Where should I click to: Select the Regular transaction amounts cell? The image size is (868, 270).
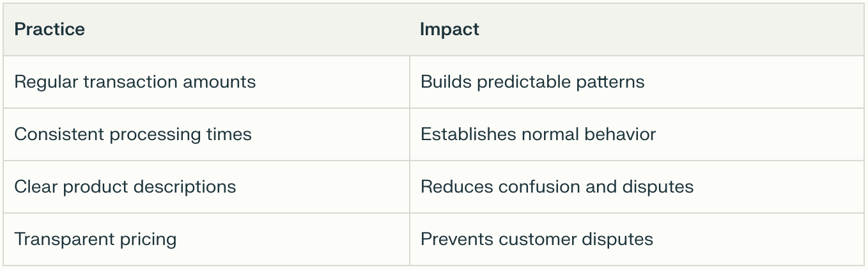click(135, 82)
